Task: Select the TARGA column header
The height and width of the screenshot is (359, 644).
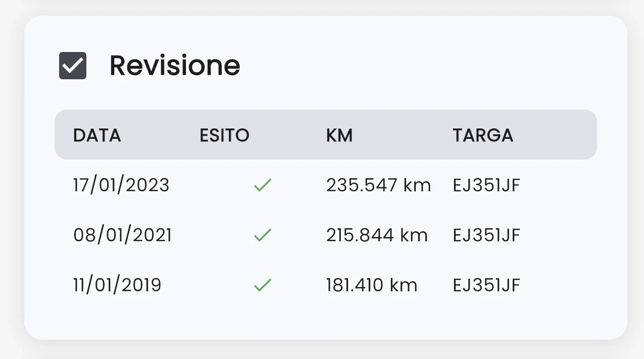Action: (x=483, y=135)
